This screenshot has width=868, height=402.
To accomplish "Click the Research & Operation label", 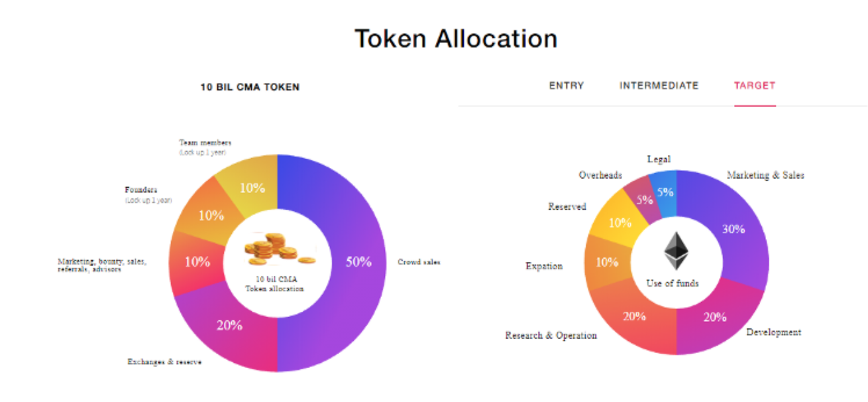I will (x=551, y=336).
